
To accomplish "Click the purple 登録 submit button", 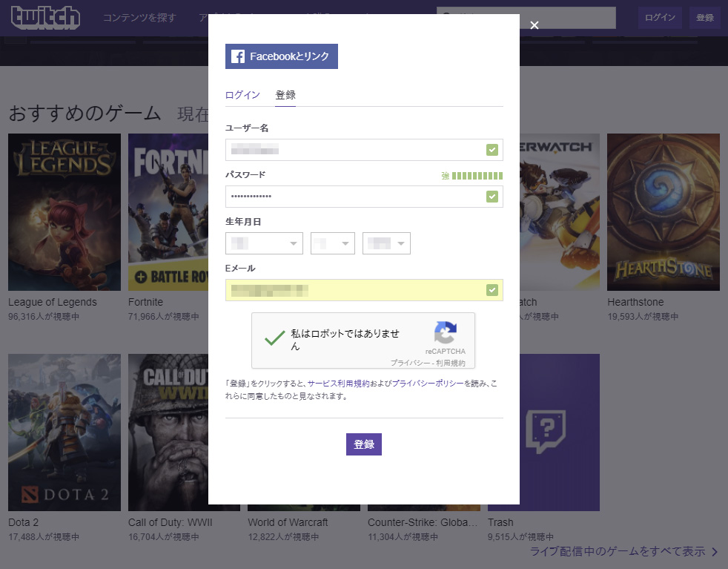I will click(364, 444).
